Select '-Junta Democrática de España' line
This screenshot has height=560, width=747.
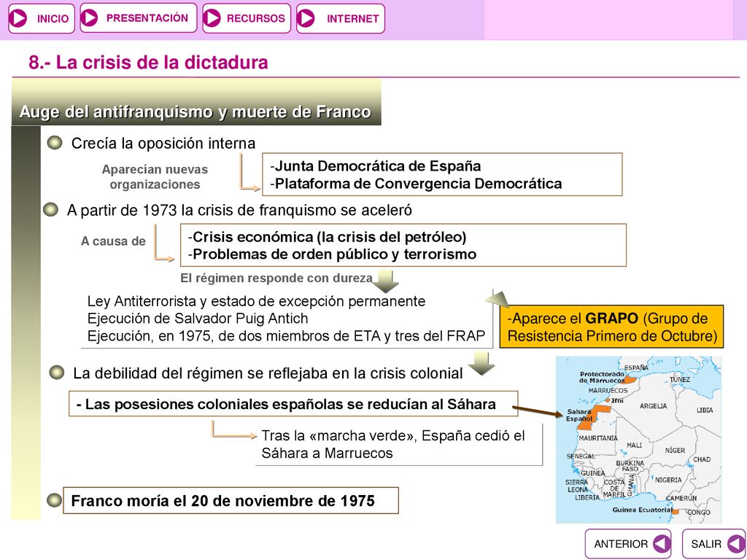(x=376, y=166)
